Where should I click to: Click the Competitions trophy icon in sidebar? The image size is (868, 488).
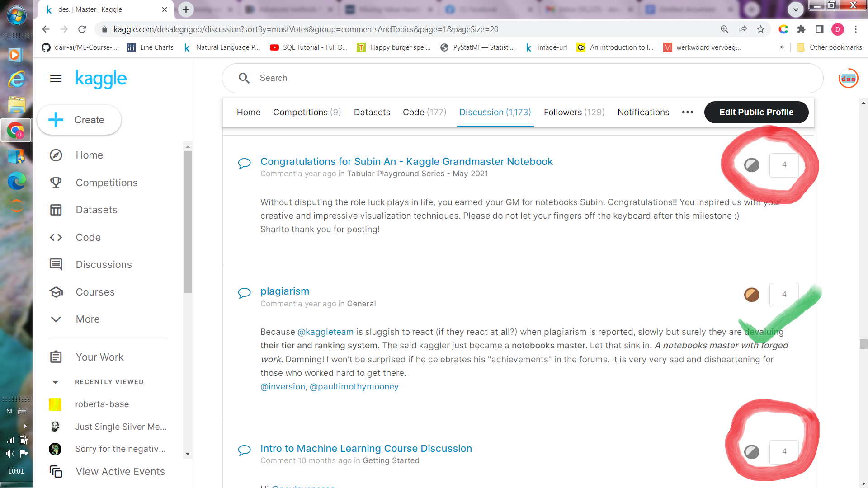tap(56, 183)
